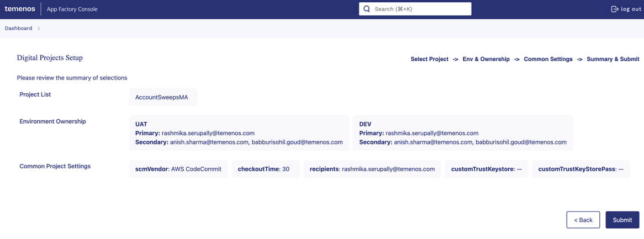Click the UAT environment heading
644x239 pixels.
coord(141,124)
